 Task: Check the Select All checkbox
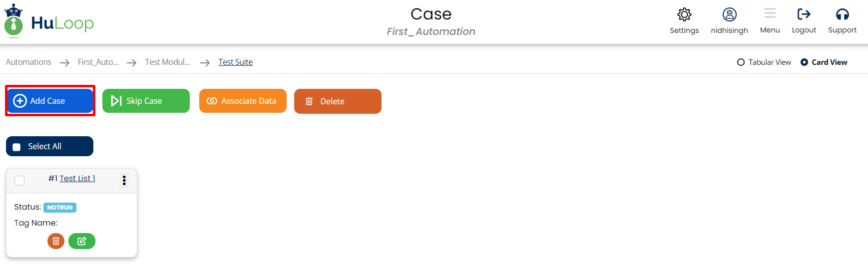tap(16, 147)
